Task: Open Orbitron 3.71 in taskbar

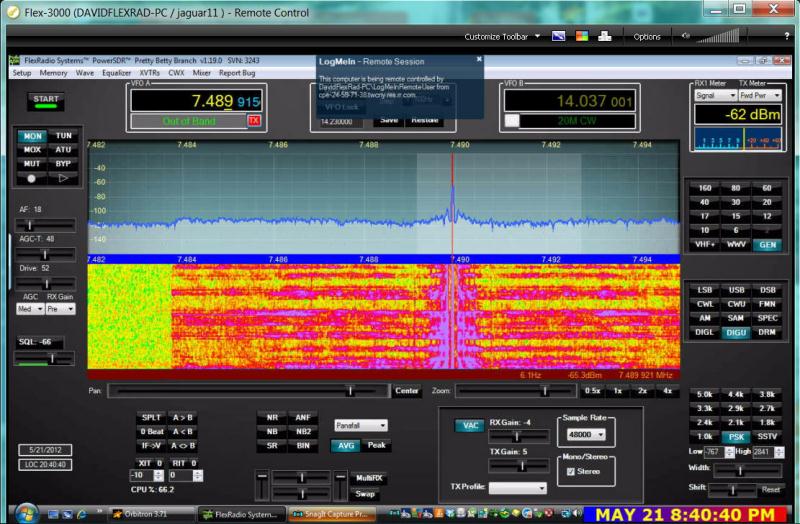Action: coord(152,514)
